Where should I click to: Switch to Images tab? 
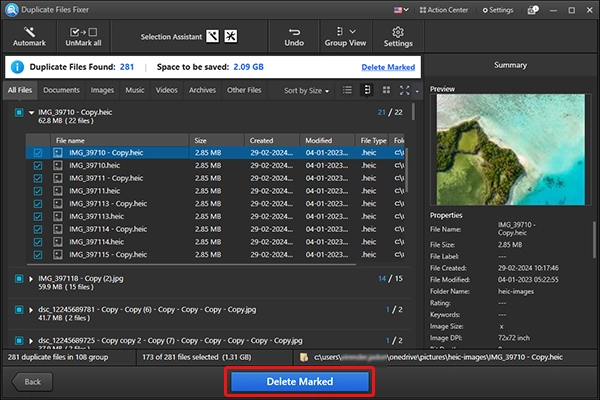coord(102,90)
